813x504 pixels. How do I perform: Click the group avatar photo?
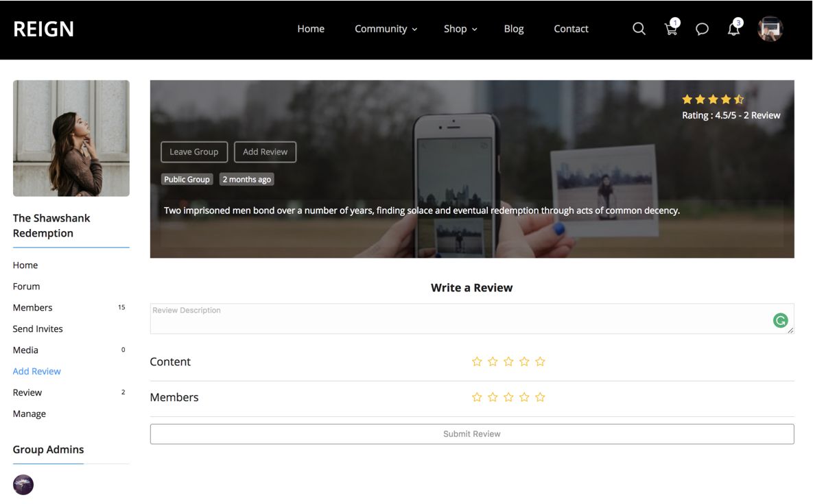[x=71, y=139]
